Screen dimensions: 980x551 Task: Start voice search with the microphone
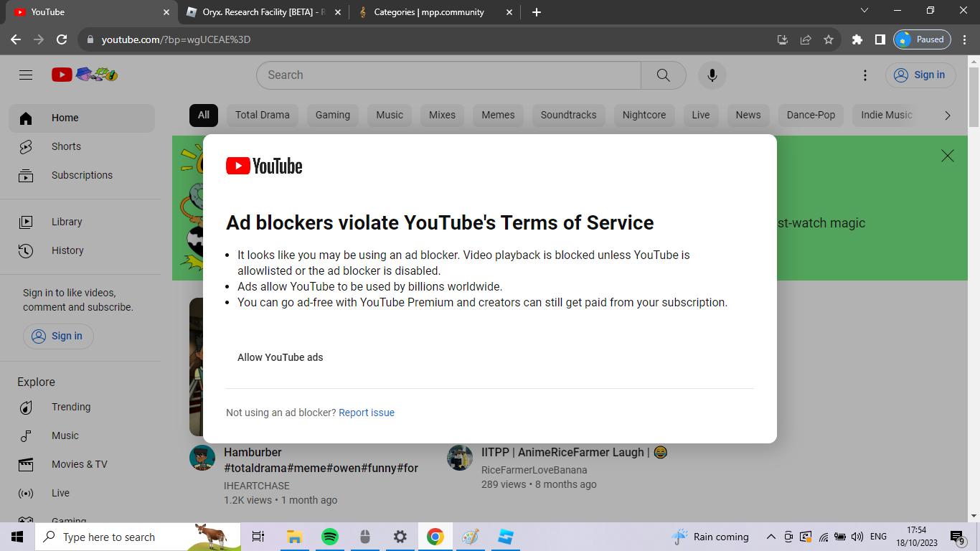712,75
